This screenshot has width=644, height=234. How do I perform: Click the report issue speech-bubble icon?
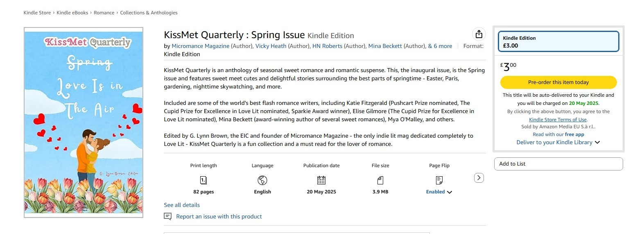click(168, 216)
